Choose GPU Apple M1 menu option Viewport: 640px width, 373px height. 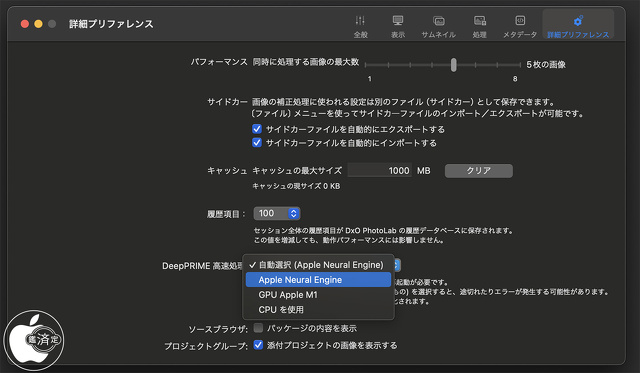point(318,295)
